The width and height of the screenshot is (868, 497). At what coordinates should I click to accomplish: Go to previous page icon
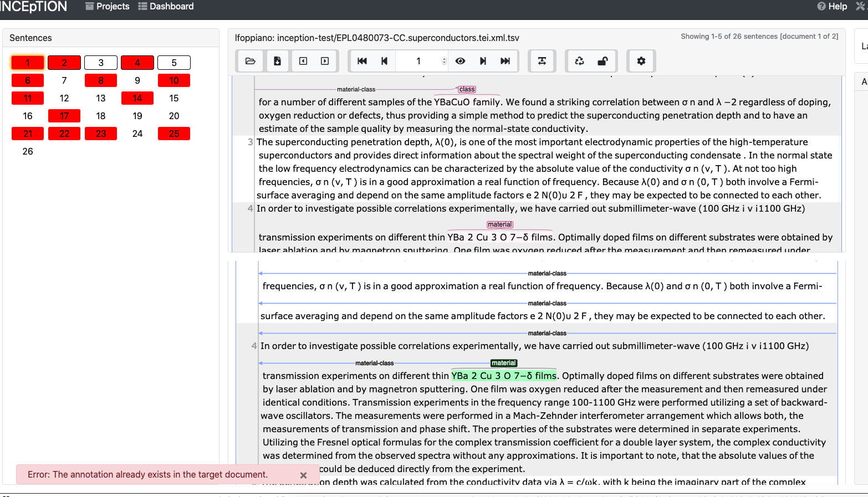pos(384,61)
